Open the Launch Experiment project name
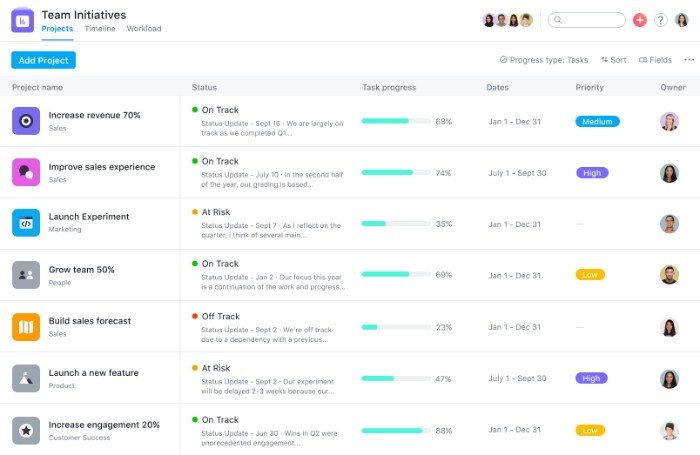This screenshot has height=455, width=700. (x=89, y=217)
